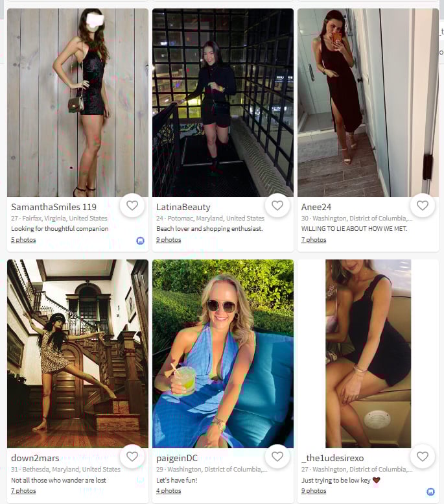This screenshot has height=504, width=444.
Task: Open LatinaBeauty '9 photos' link
Action: (x=169, y=240)
